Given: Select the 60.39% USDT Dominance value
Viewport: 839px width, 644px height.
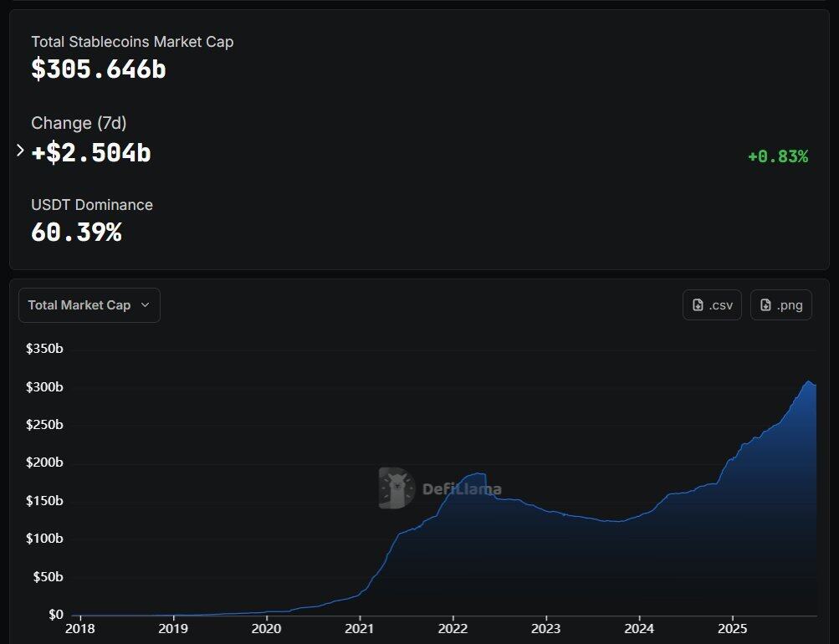Looking at the screenshot, I should point(76,233).
